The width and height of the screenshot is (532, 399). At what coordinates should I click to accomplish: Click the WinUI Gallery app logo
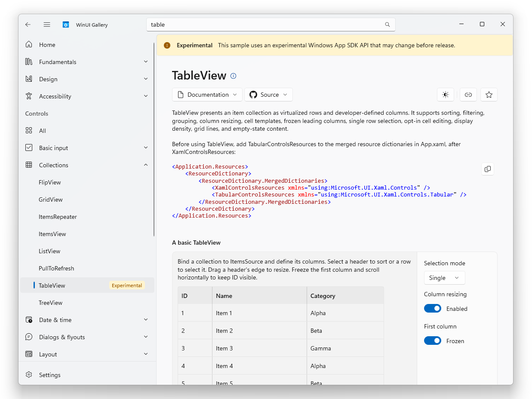[x=66, y=25]
